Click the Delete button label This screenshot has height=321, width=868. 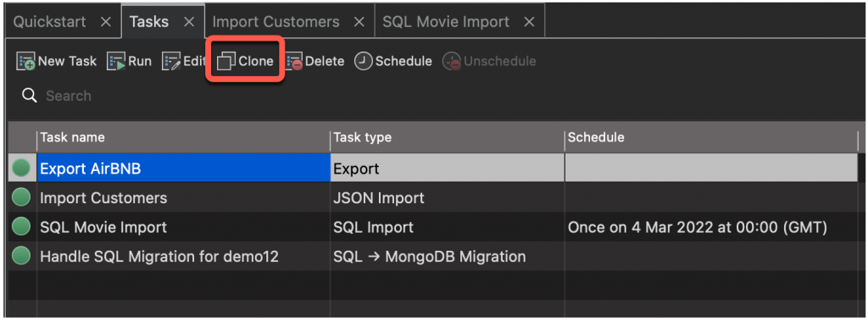click(x=325, y=62)
